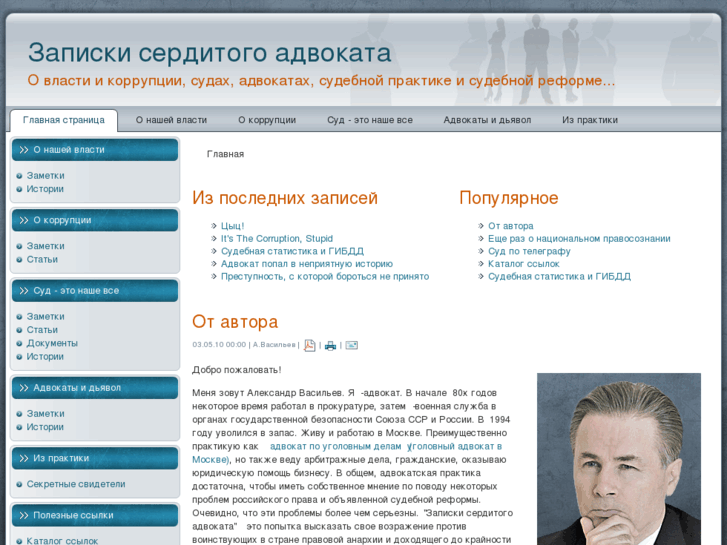This screenshot has height=545, width=727.
Task: Open Заметки under О нашей власти sidebar
Action: [45, 176]
